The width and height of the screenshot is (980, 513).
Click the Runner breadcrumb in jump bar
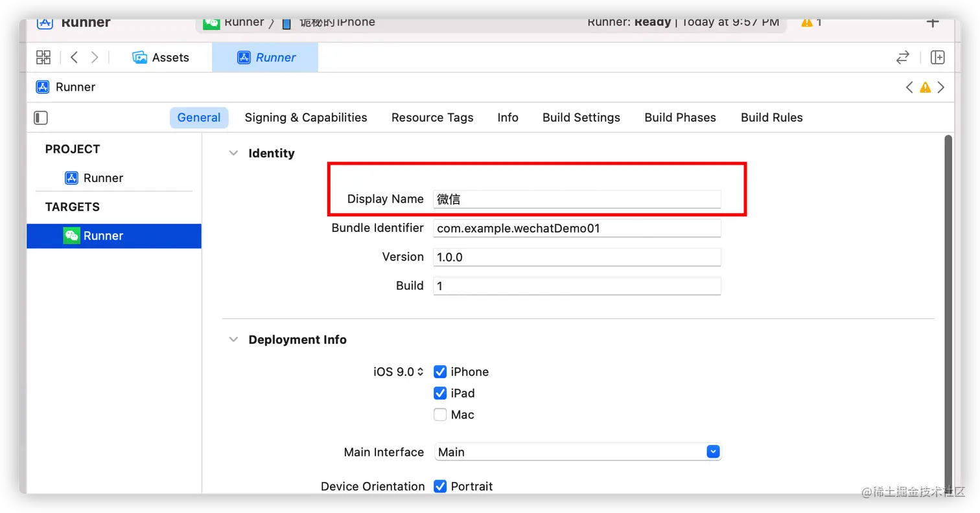pyautogui.click(x=65, y=87)
